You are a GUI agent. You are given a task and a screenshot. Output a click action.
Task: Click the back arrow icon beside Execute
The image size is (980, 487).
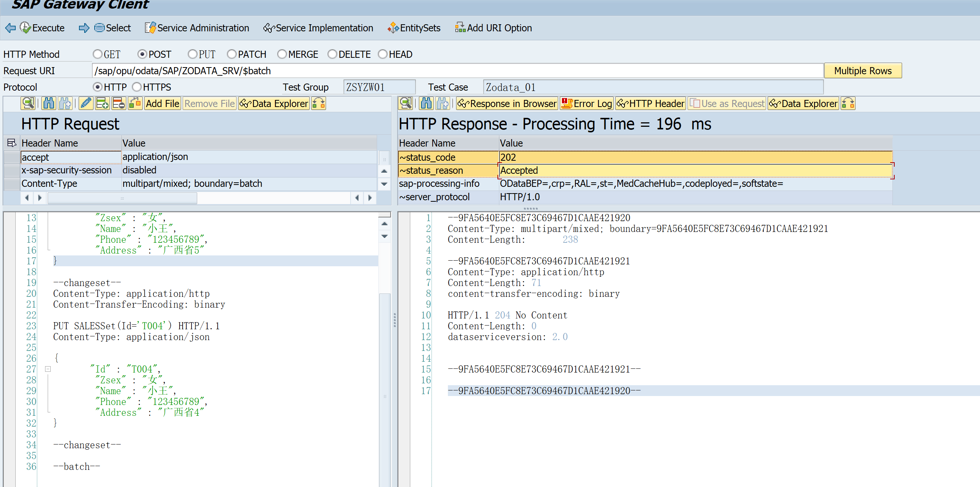click(10, 28)
